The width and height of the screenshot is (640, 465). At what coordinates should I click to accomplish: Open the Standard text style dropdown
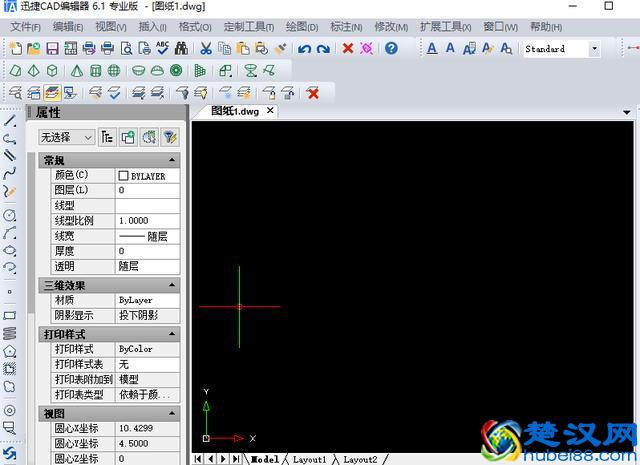point(593,48)
